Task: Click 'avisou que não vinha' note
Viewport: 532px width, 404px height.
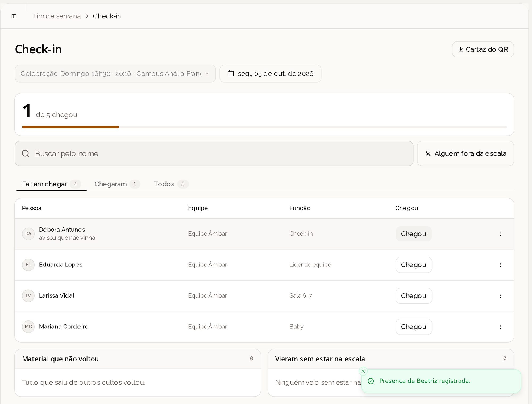Action: pos(67,238)
